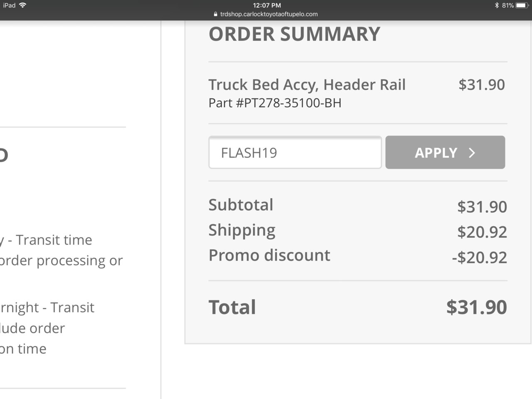Tap the 81% battery percentage text
This screenshot has width=532, height=399.
pos(507,5)
